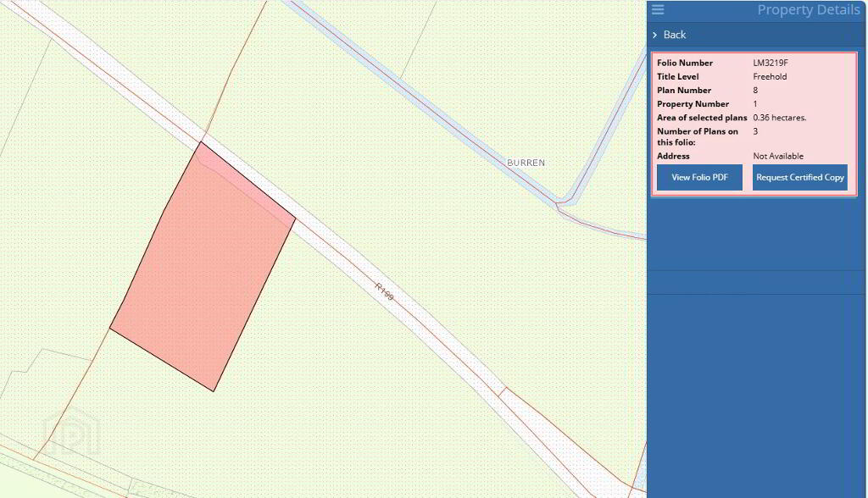The image size is (868, 498).
Task: Click the Address field label
Action: [673, 157]
